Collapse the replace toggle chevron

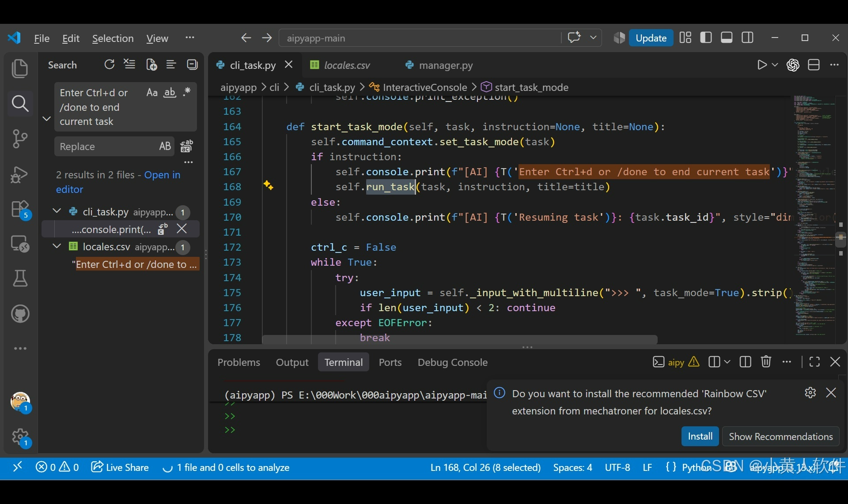[x=46, y=119]
